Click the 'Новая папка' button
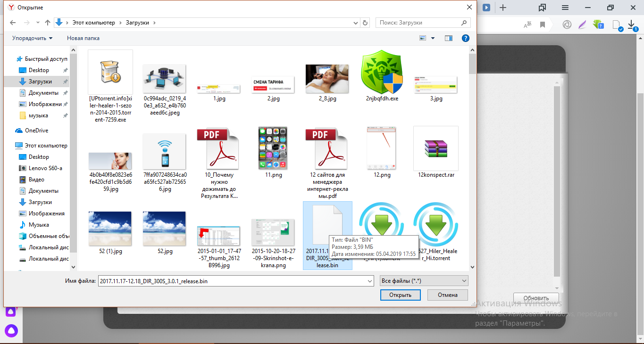The width and height of the screenshot is (644, 344). click(x=83, y=38)
